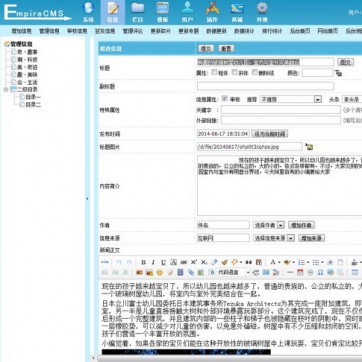Click the 关键字 keyword input field
Screen dimensions: 362x362
pyautogui.click(x=281, y=110)
